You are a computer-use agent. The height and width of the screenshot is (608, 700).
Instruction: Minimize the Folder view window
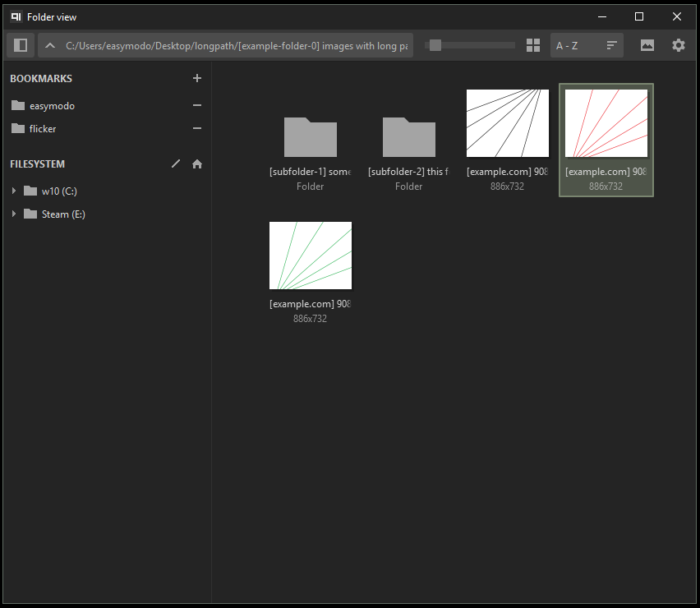coord(602,16)
